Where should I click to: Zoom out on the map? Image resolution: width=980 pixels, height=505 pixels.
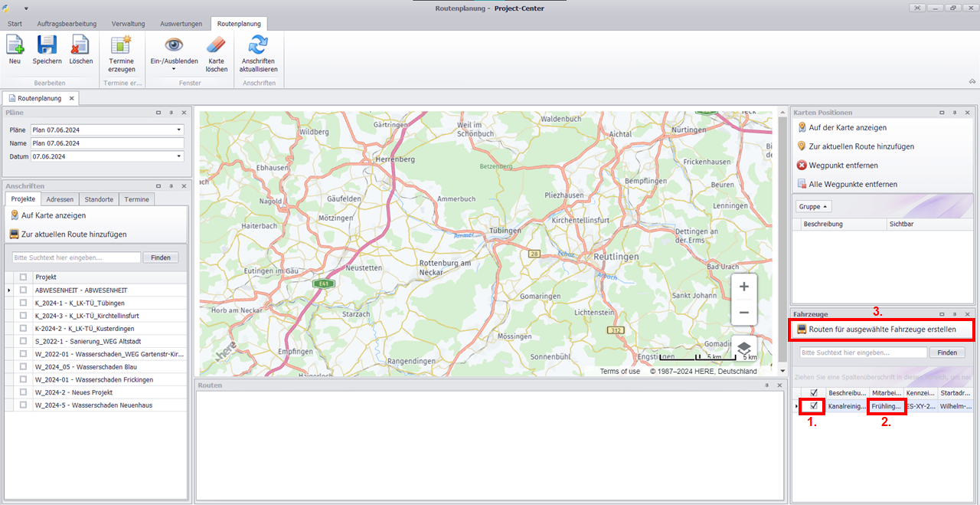pos(743,313)
